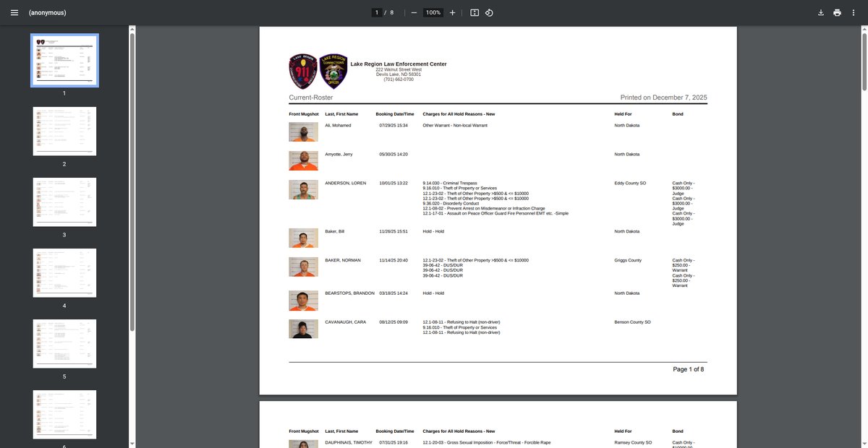The image size is (868, 448).
Task: Click the name BAKER, NORMAN
Action: pos(343,260)
